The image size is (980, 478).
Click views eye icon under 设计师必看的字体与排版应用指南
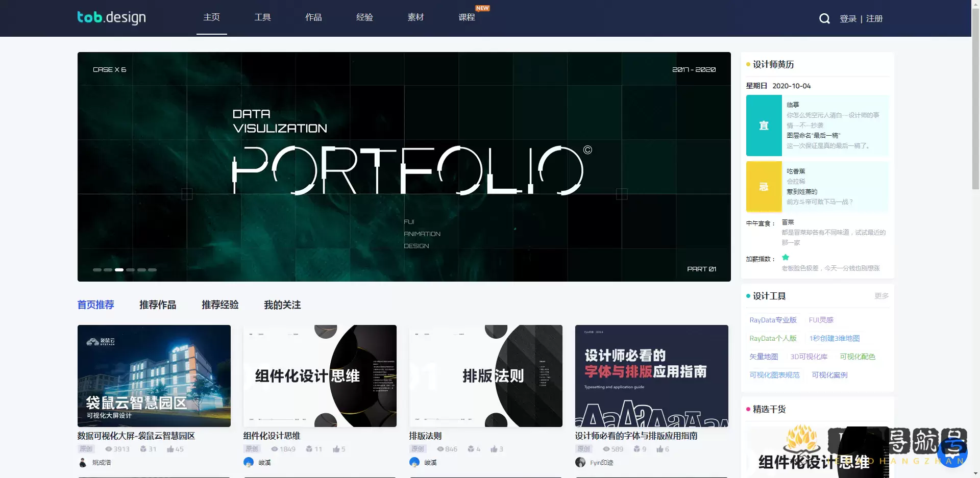[x=606, y=449]
